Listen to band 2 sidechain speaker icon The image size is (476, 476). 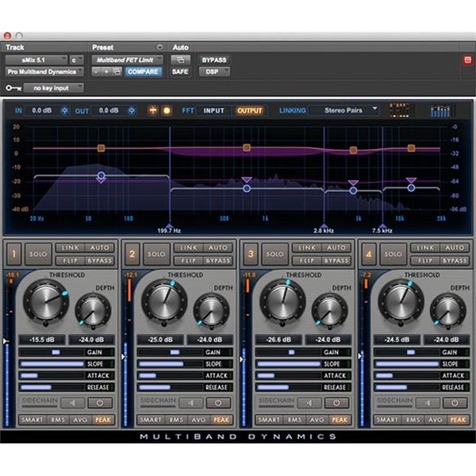tap(191, 403)
